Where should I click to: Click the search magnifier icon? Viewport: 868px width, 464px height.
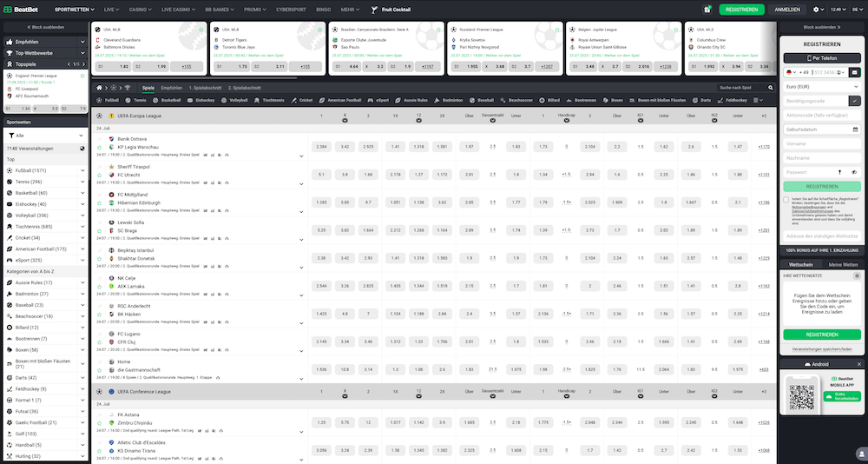[771, 88]
